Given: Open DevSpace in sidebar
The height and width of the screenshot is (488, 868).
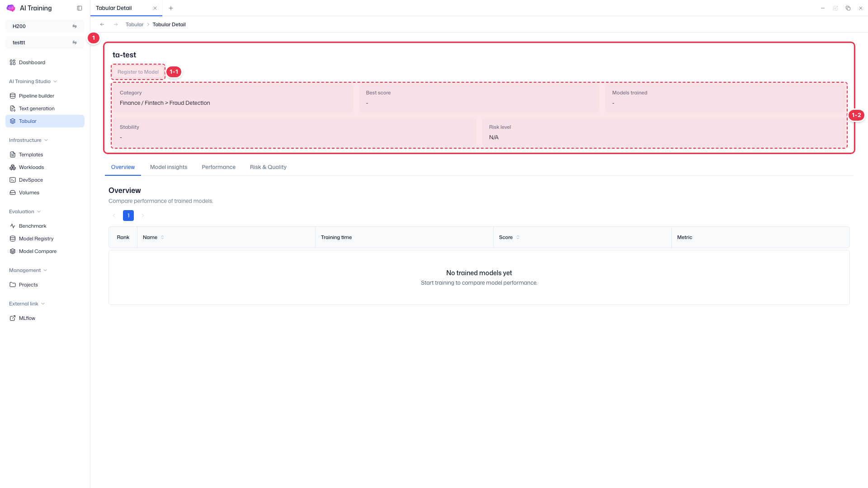Looking at the screenshot, I should click(x=45, y=180).
